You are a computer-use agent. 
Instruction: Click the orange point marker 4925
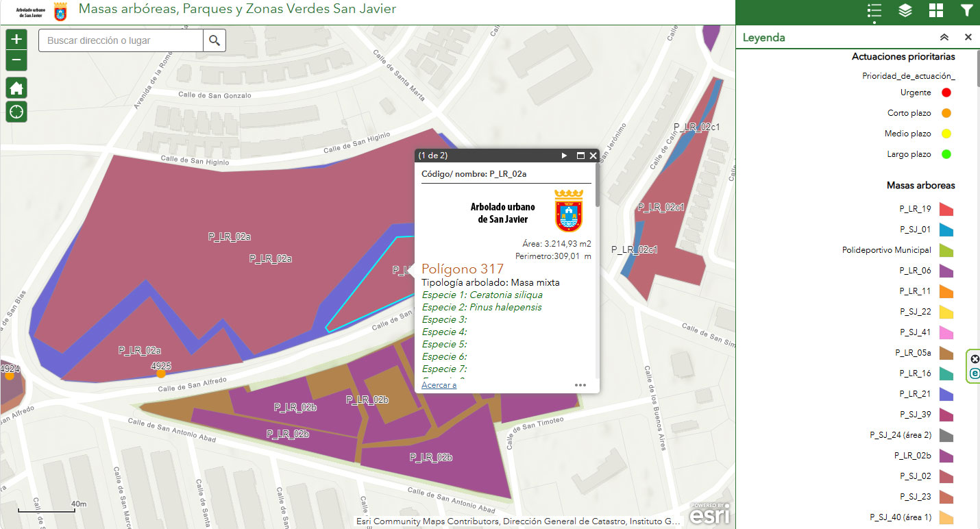161,373
